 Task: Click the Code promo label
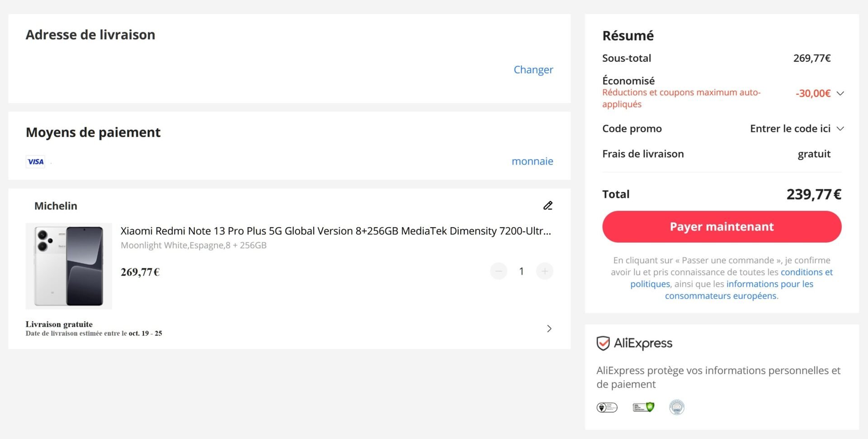point(632,129)
